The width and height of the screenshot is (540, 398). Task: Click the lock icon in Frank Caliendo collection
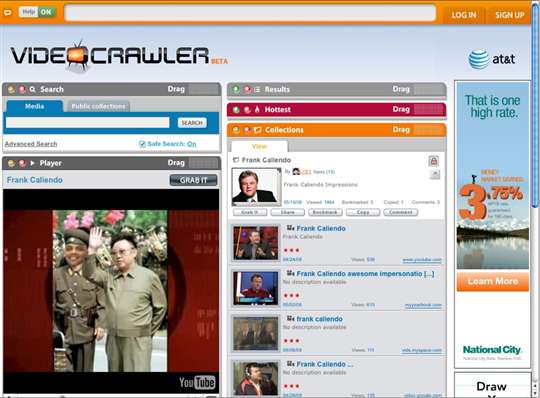pos(434,161)
